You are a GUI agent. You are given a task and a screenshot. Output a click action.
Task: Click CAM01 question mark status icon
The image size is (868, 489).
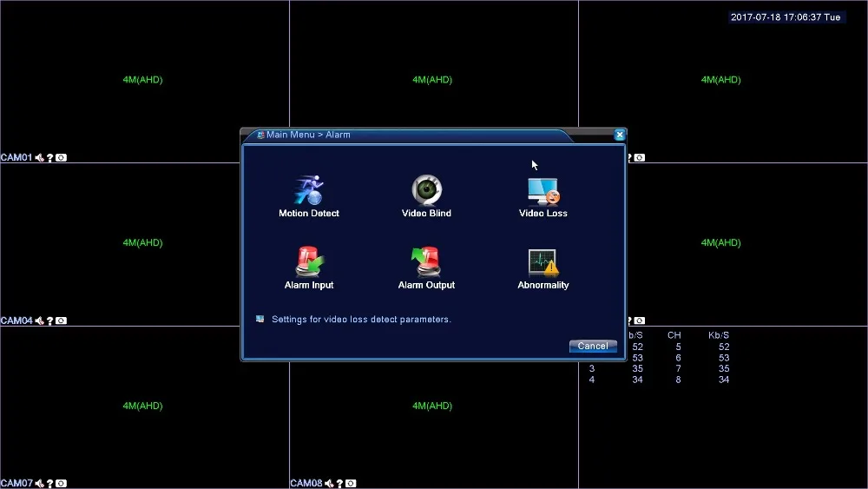[49, 158]
